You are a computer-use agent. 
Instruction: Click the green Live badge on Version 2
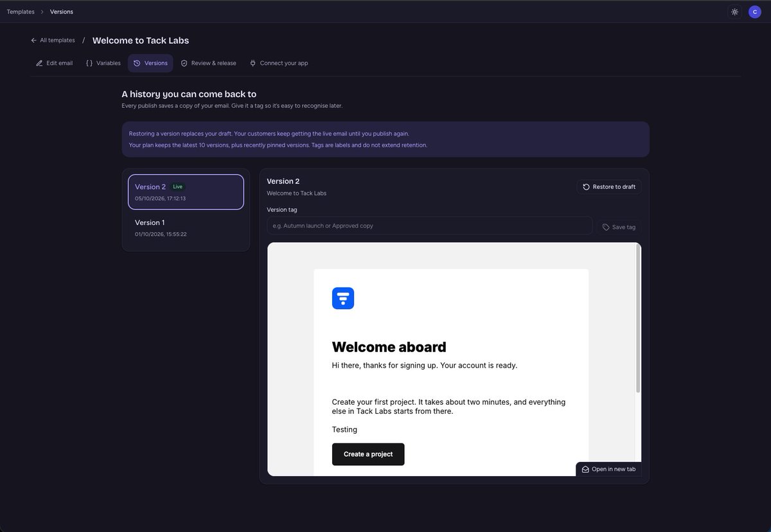pyautogui.click(x=178, y=187)
